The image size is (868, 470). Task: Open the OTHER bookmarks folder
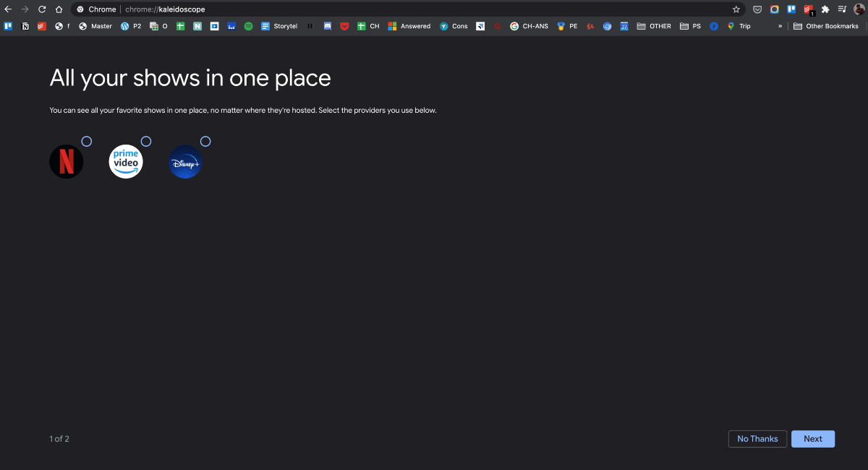[654, 26]
